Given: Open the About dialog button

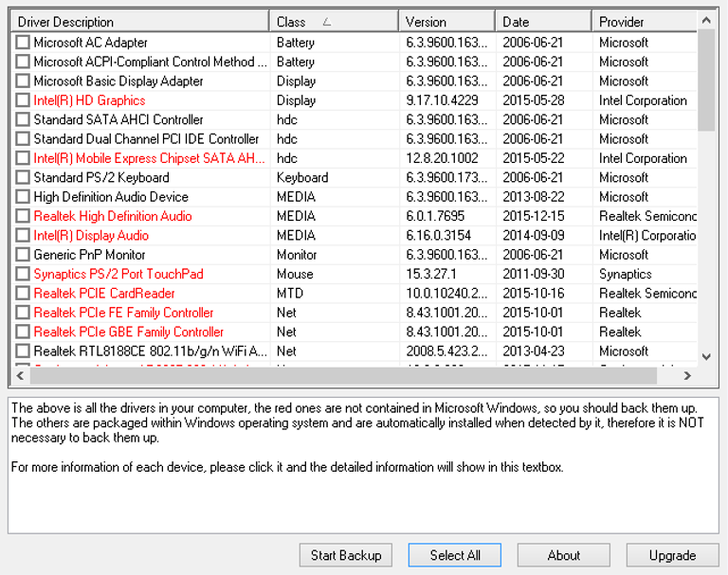Looking at the screenshot, I should (x=564, y=555).
